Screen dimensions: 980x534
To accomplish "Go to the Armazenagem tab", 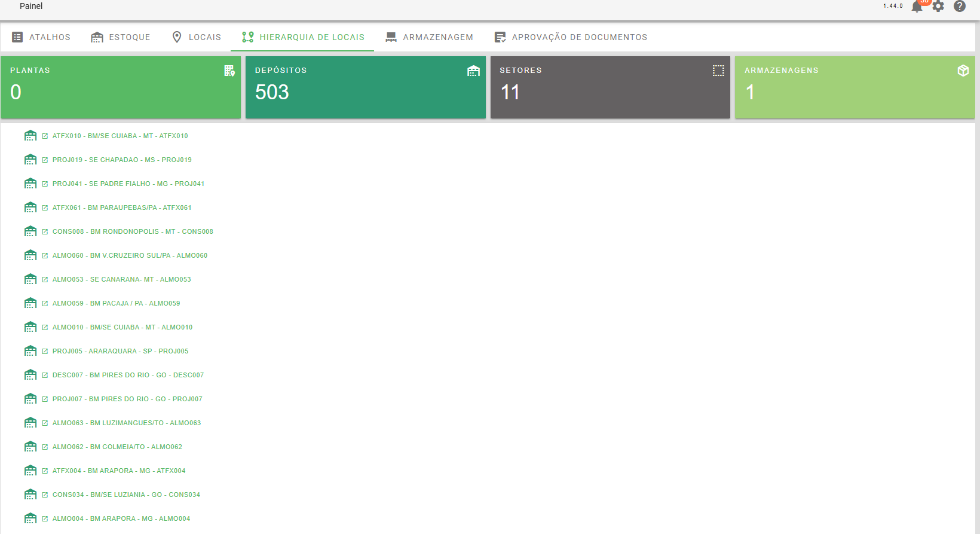I will tap(429, 37).
